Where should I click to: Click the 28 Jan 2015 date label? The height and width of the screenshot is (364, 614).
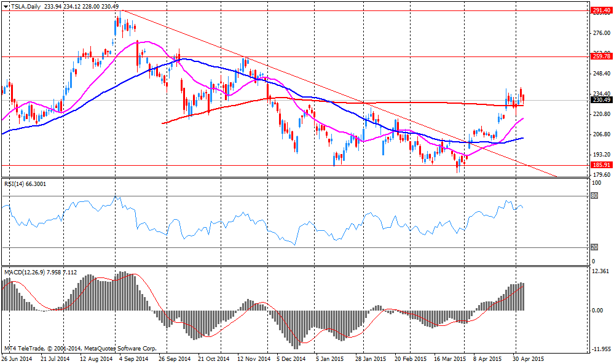coord(371,358)
